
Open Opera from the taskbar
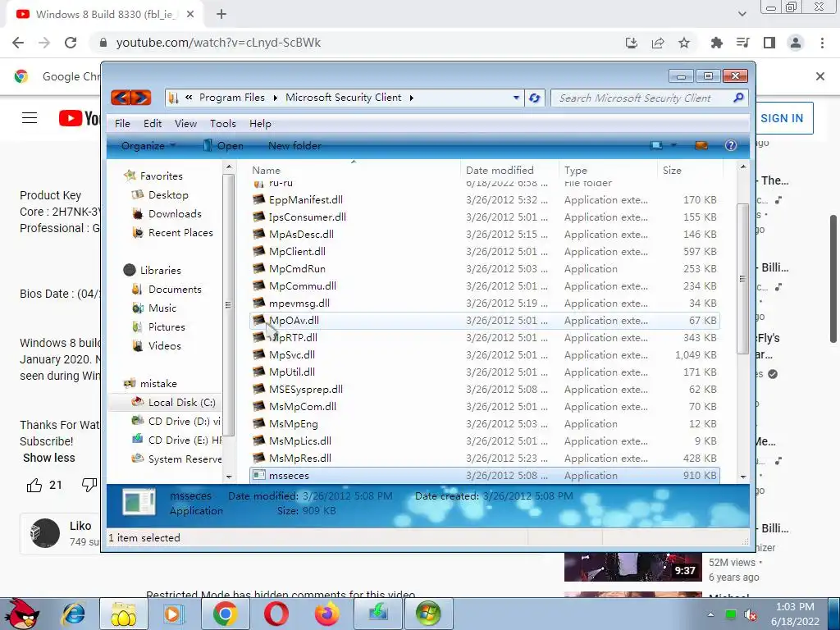click(x=276, y=614)
